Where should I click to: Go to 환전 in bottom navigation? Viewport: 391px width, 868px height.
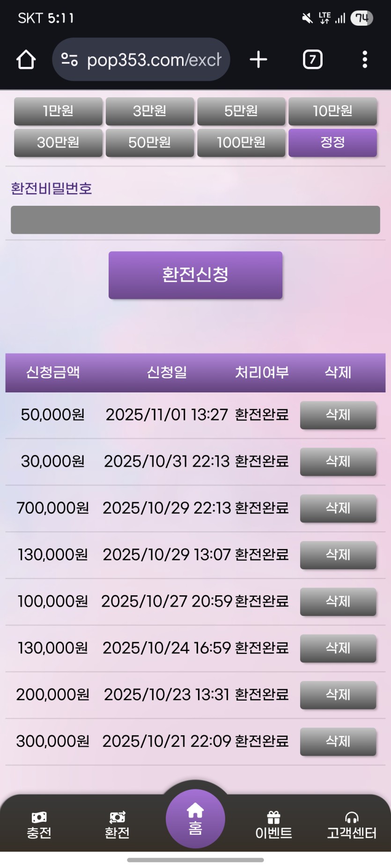(117, 825)
